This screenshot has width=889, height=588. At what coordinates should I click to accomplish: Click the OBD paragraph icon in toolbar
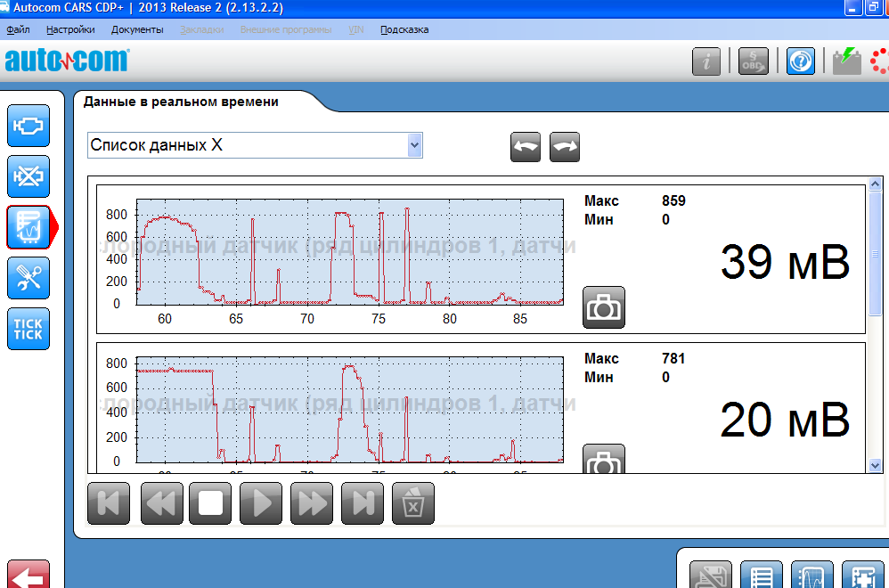753,61
